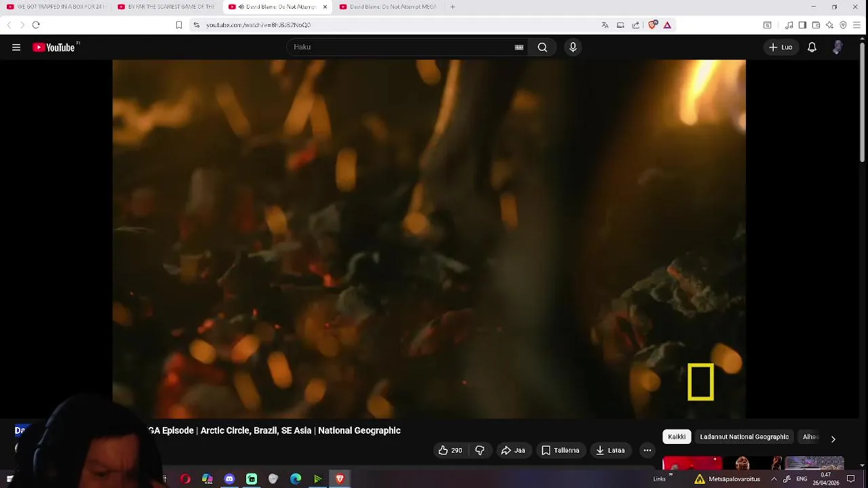Screen dimensions: 868x488
Task: Open the YouTube notifications bell
Action: click(x=812, y=47)
